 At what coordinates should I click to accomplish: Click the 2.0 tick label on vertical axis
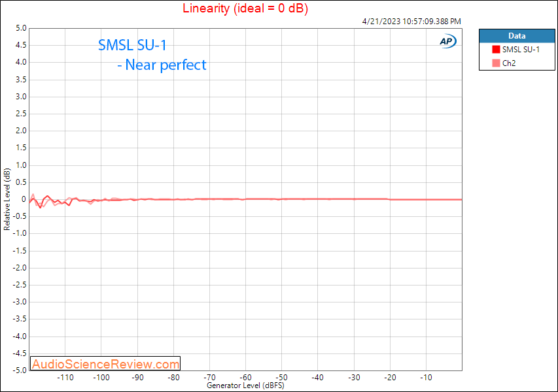(21, 131)
